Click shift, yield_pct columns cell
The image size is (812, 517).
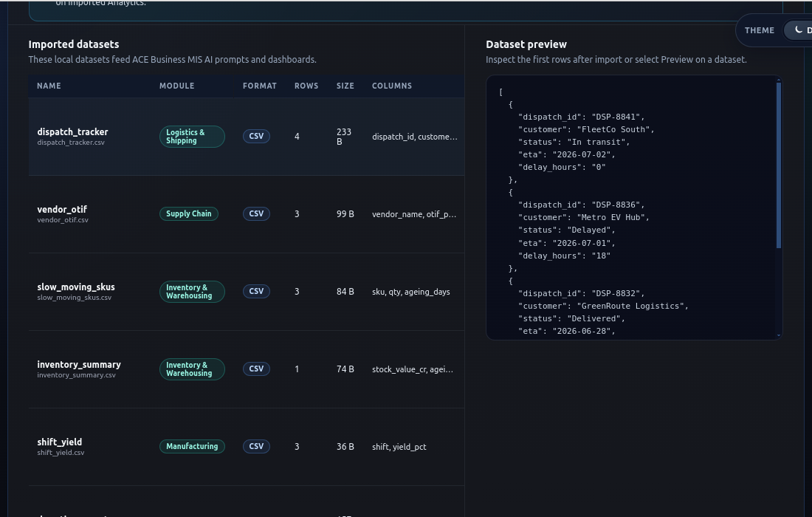(399, 447)
